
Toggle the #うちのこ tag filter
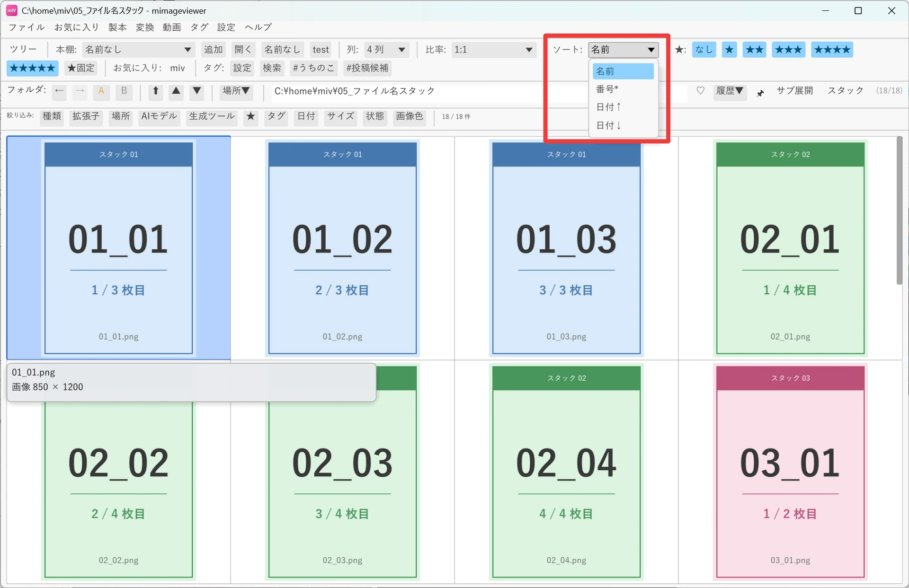point(313,68)
